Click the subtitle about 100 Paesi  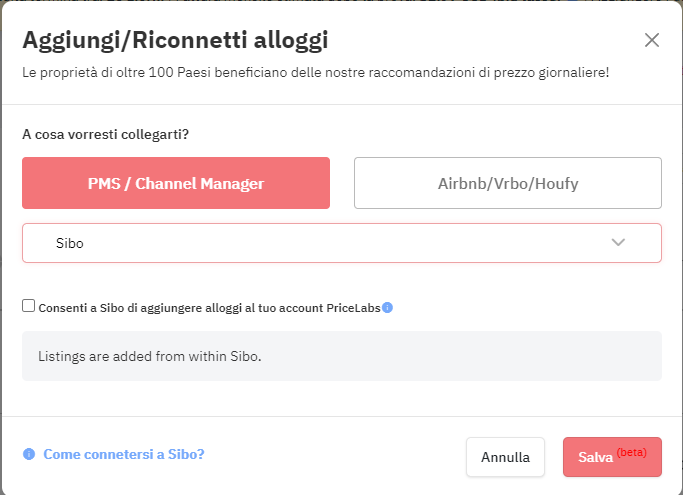pos(315,72)
